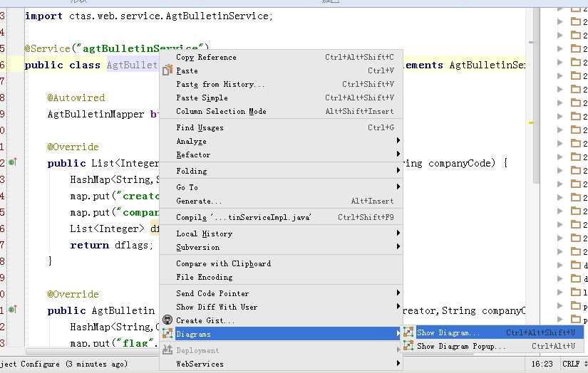Viewport: 588px width, 373px height.
Task: Click the import ctas.web.service.AgtBulletinService line
Action: (x=149, y=16)
